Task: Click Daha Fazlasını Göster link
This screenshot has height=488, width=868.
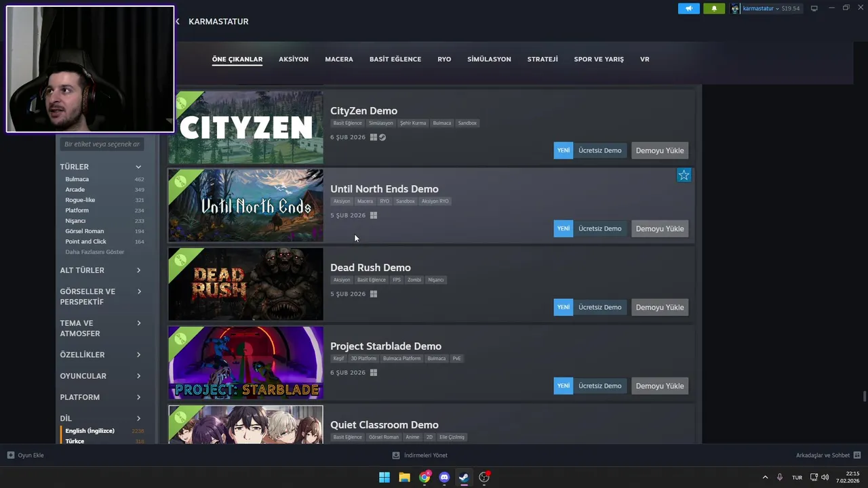Action: (x=95, y=252)
